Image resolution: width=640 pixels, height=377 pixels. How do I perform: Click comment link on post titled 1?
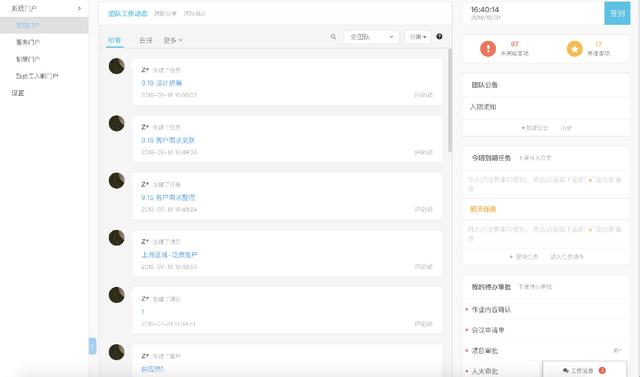coord(423,324)
